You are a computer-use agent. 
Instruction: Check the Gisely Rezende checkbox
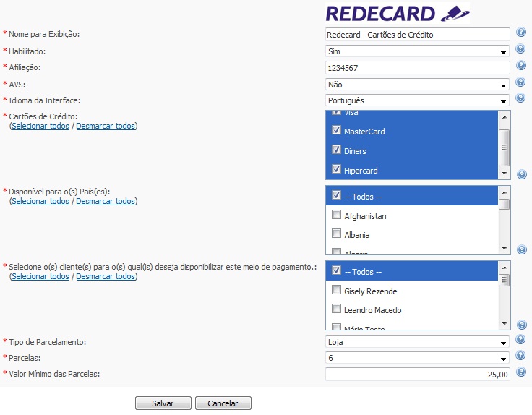coord(336,290)
